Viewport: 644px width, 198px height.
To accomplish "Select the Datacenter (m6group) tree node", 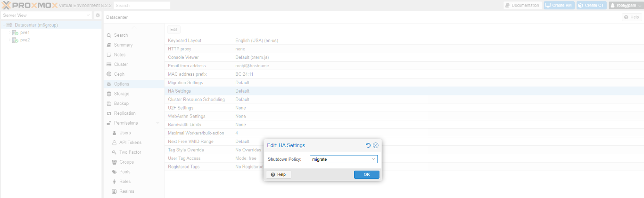I will click(x=36, y=25).
